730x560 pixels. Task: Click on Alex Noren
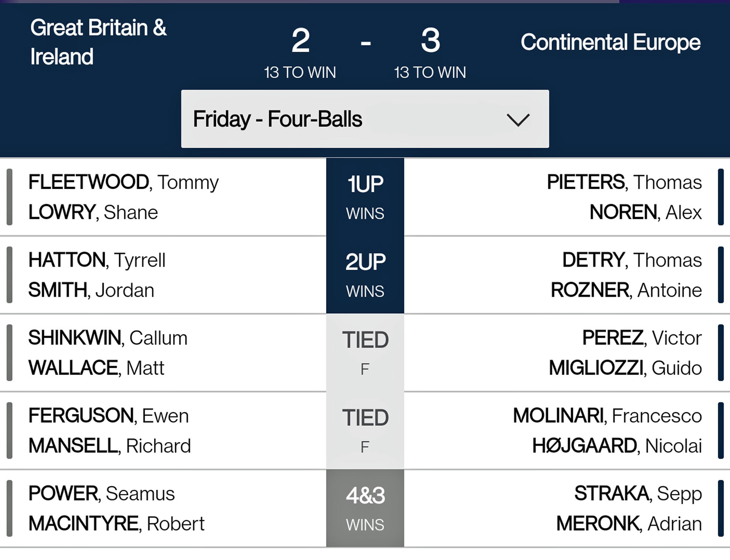click(x=645, y=213)
